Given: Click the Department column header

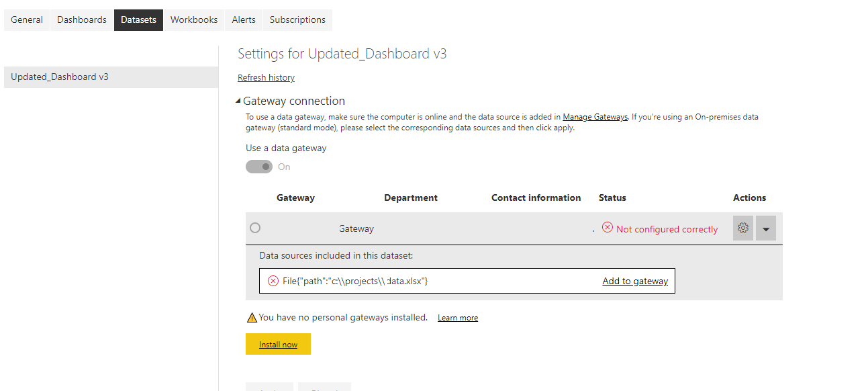Looking at the screenshot, I should click(411, 198).
